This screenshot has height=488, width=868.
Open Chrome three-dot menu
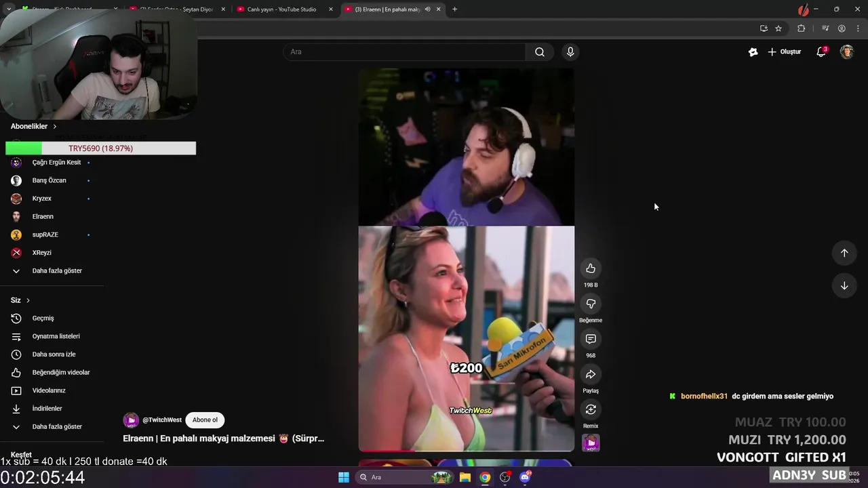coord(858,28)
